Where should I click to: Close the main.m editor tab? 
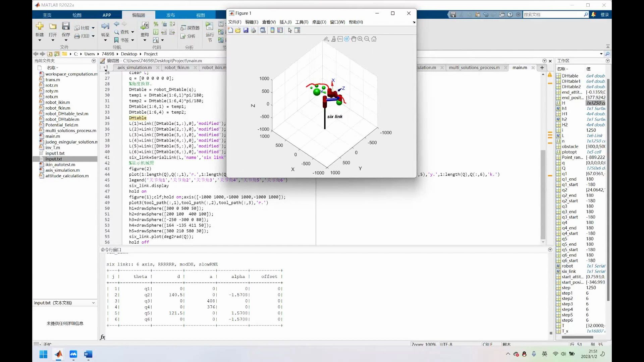pos(533,68)
